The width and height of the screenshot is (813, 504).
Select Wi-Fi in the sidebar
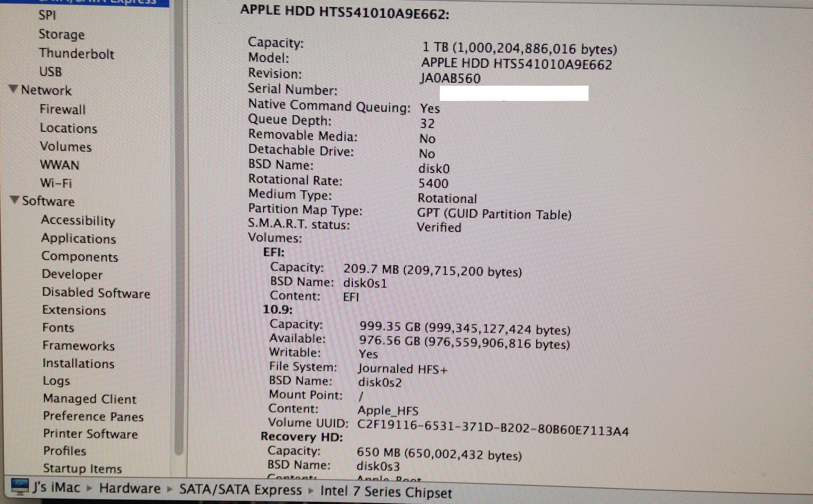click(56, 183)
